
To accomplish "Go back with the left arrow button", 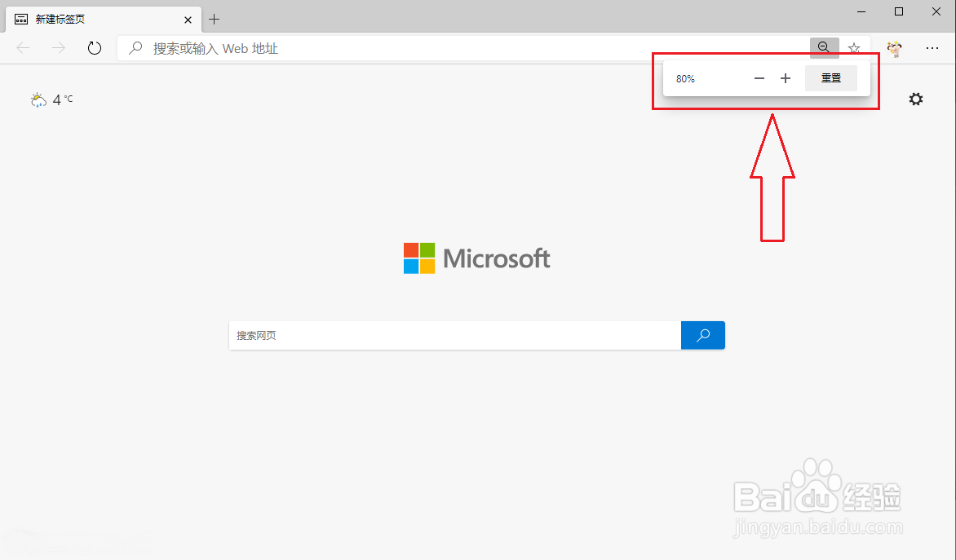I will click(23, 48).
